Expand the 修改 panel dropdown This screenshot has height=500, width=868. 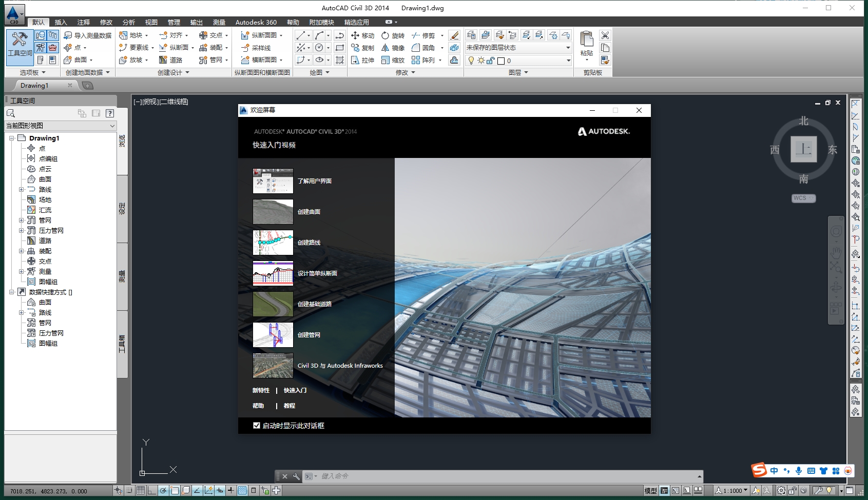406,72
